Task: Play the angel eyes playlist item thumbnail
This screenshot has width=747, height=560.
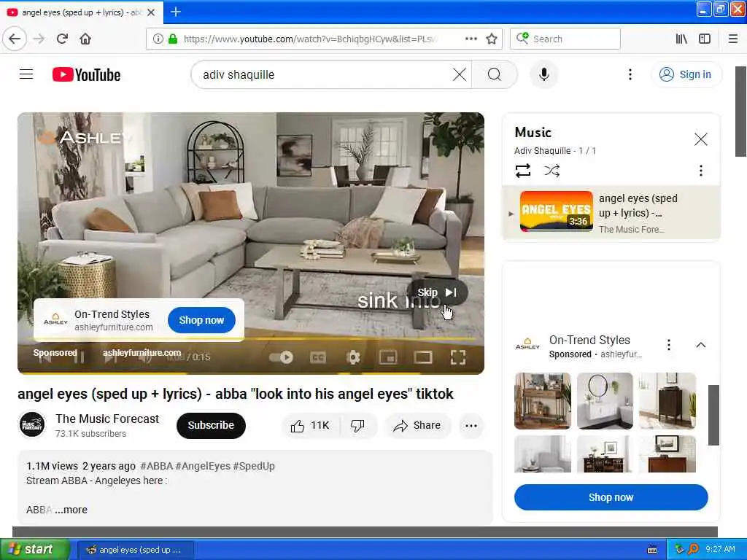Action: 557,211
